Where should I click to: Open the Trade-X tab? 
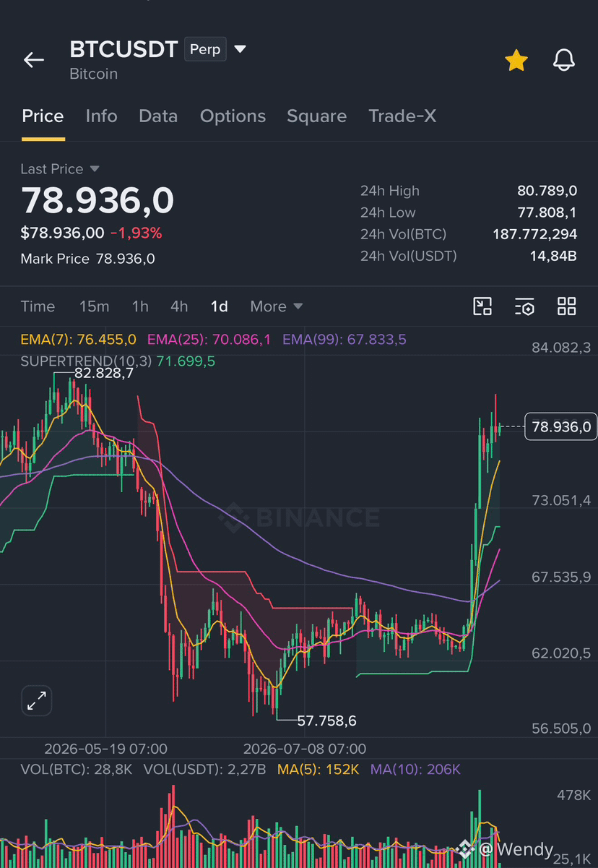pos(402,116)
